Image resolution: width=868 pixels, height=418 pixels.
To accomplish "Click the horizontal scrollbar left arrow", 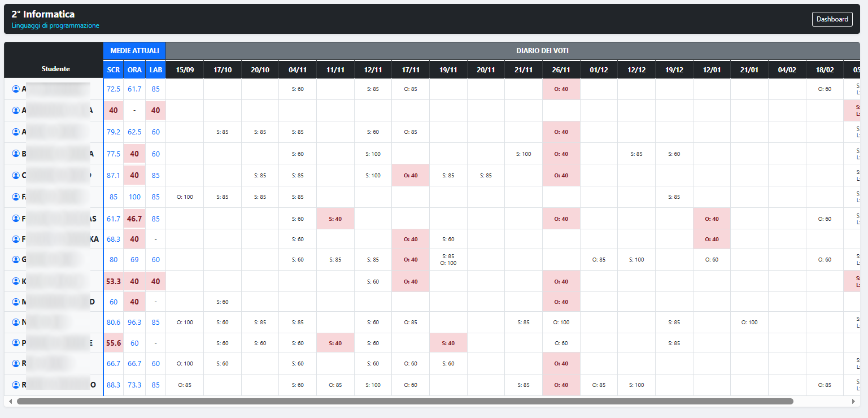I will pyautogui.click(x=10, y=401).
